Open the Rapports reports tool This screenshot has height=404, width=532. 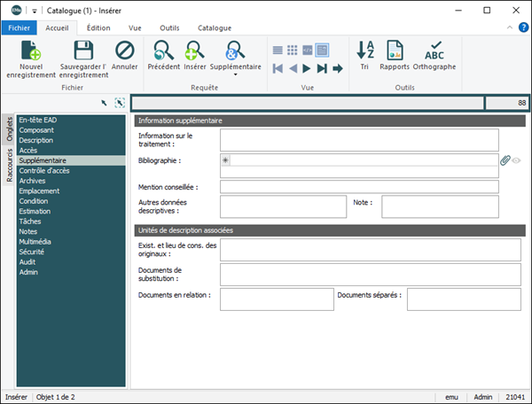coord(395,50)
